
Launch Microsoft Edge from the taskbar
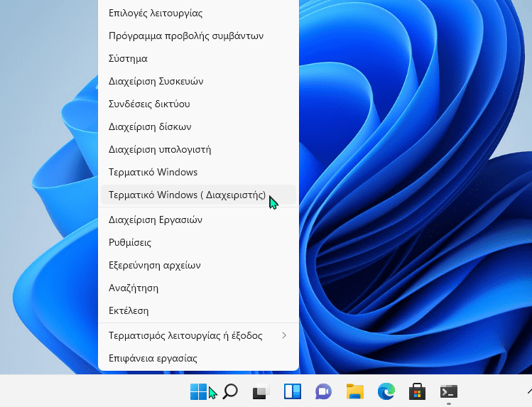[386, 392]
